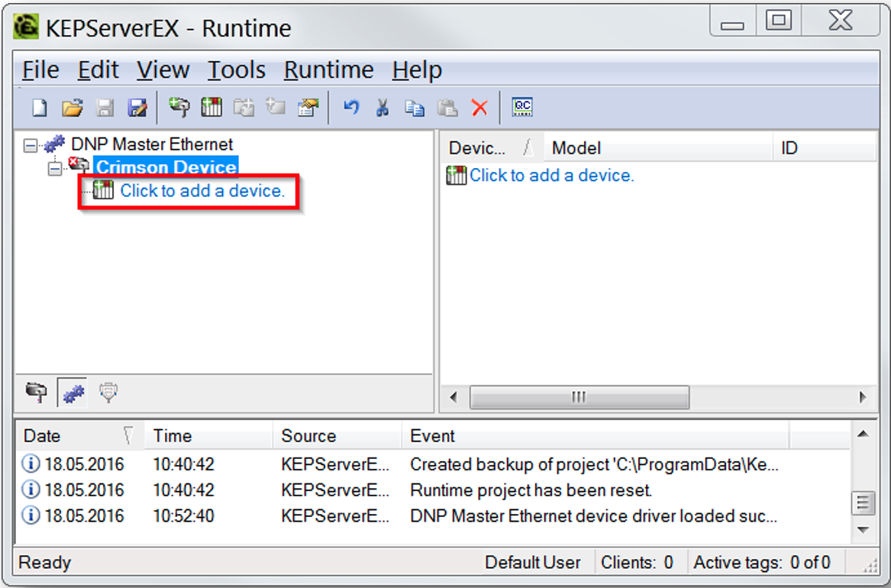This screenshot has height=588, width=891.
Task: Click the down arrow of the event log scrollbar
Action: (x=864, y=529)
